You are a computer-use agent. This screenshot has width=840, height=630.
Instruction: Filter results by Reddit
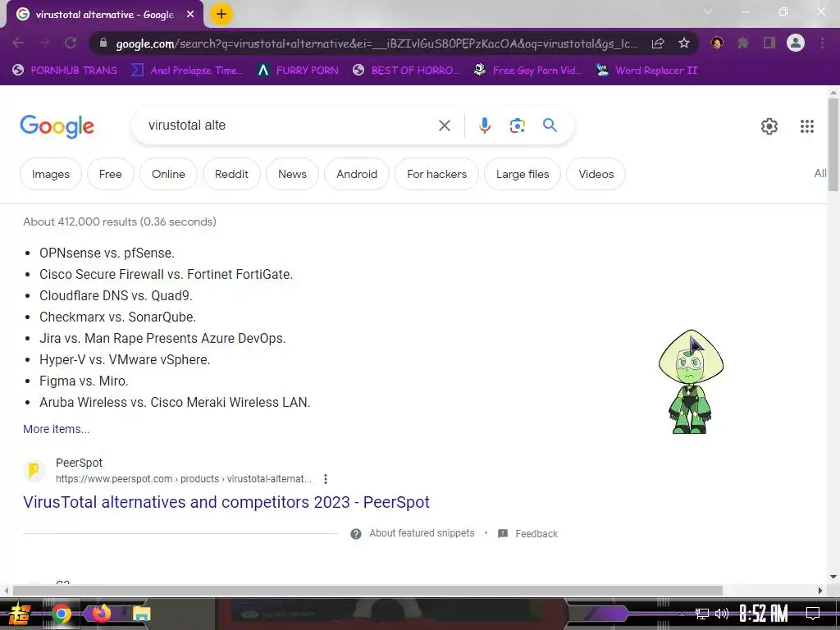(x=231, y=174)
